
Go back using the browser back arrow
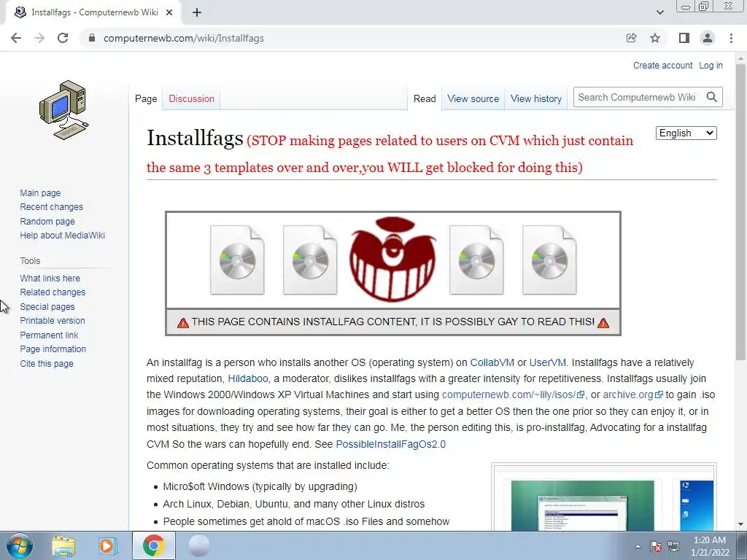pos(16,38)
